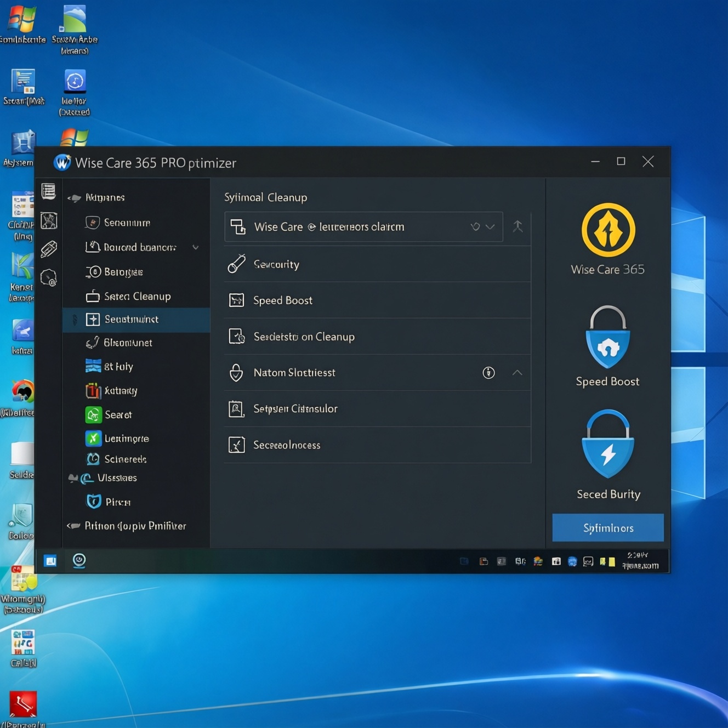Open the 'Wise Care' dropdown chevron in the cleanup panel

(491, 227)
